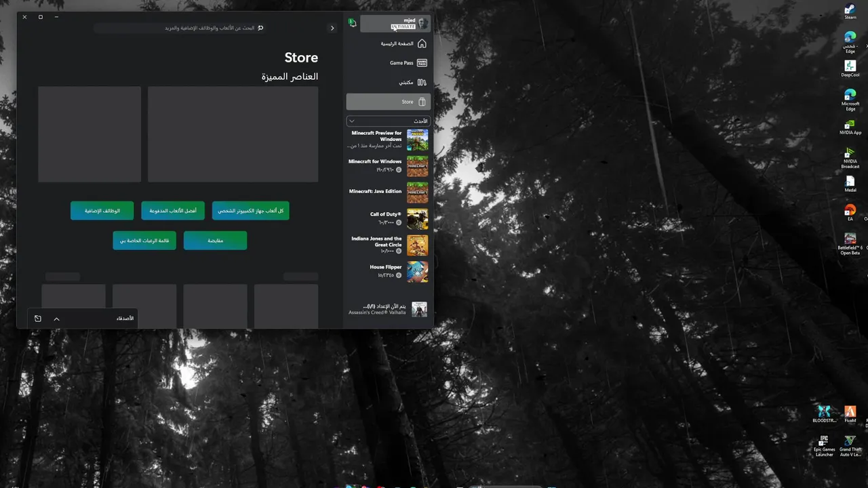The height and width of the screenshot is (488, 868).
Task: Expand the الأحدث sort dropdown
Action: (389, 121)
